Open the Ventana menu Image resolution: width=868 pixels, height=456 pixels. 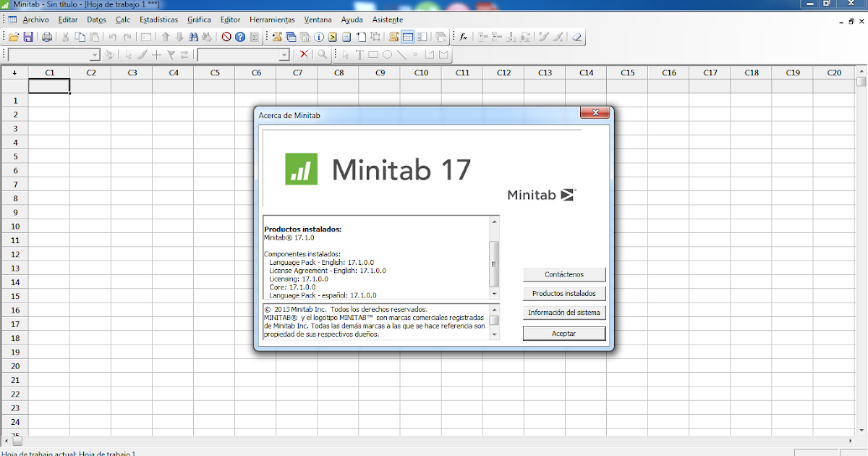pos(319,20)
